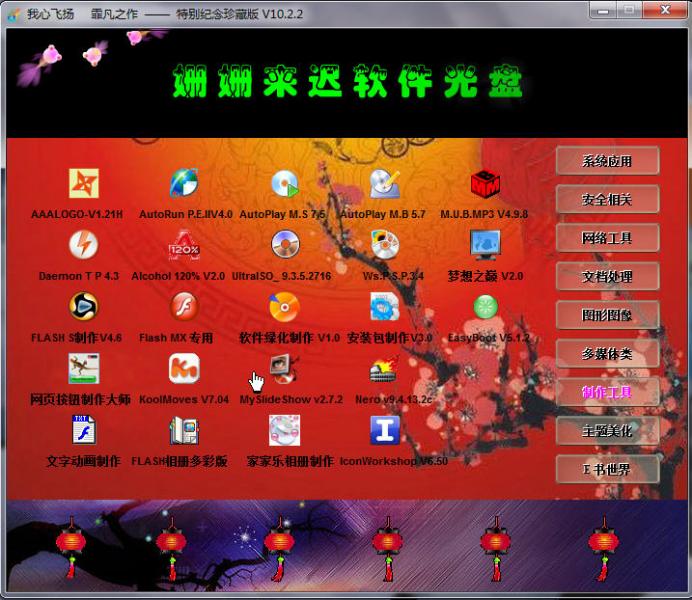Open the FLASH S制作V4.6 icon
Screen dimensions: 692x600
83,306
